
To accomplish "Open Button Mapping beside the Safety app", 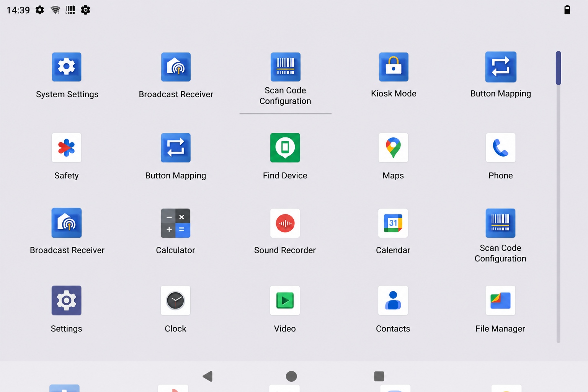I will [176, 148].
